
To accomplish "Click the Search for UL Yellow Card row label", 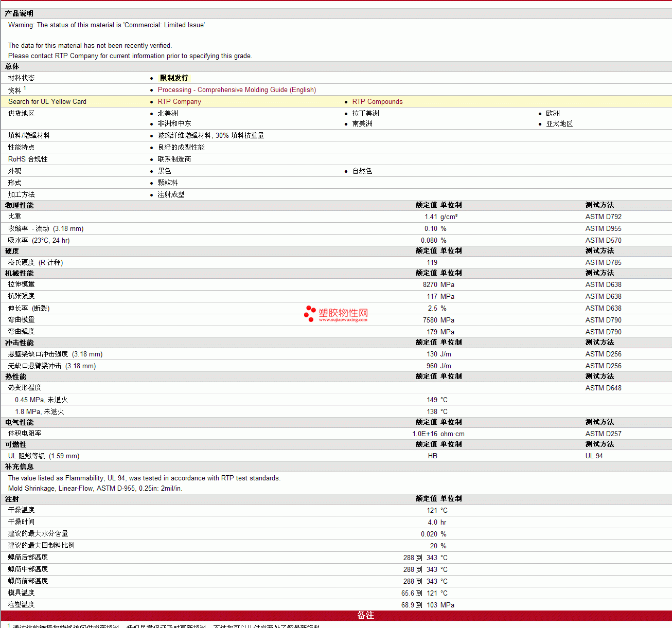I will tap(47, 101).
